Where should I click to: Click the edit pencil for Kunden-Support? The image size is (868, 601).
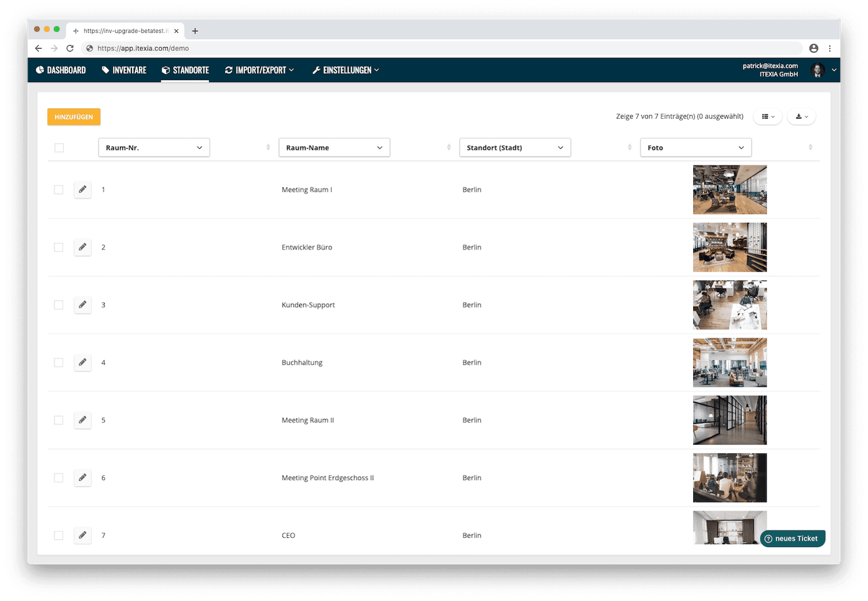[83, 305]
